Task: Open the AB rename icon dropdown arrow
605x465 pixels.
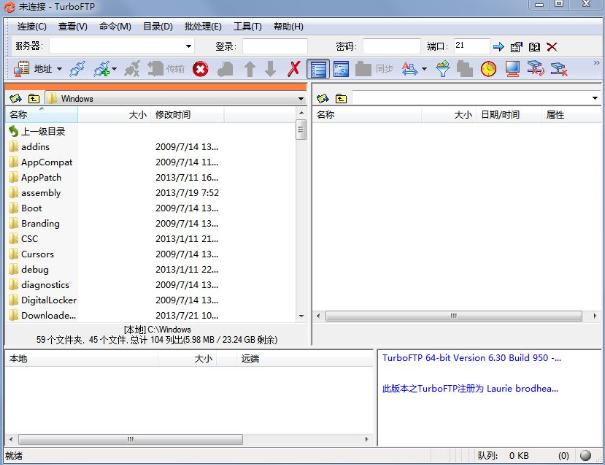Action: point(424,69)
